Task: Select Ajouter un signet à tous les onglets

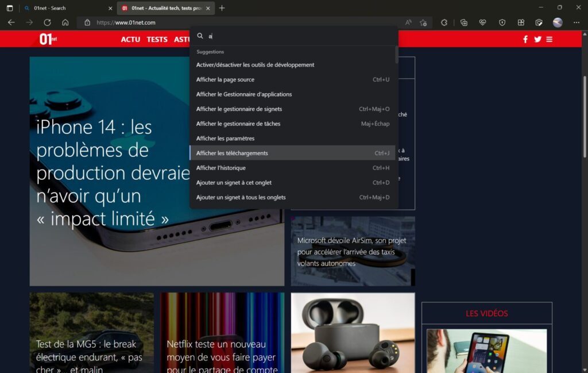Action: pos(292,197)
